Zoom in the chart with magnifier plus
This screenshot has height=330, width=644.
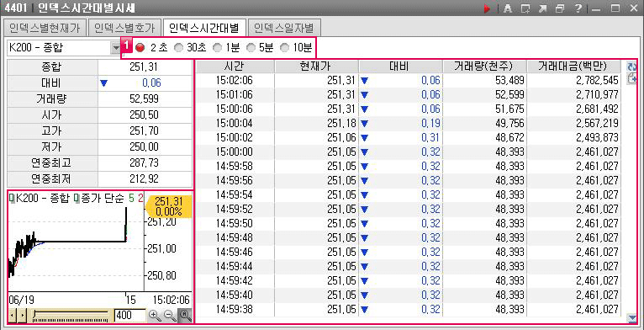pyautogui.click(x=155, y=316)
